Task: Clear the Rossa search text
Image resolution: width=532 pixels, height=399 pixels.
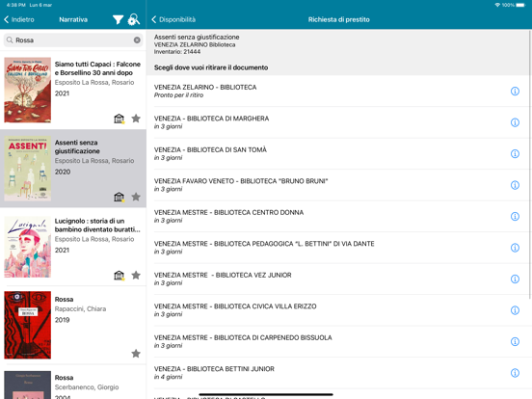Action: 137,40
